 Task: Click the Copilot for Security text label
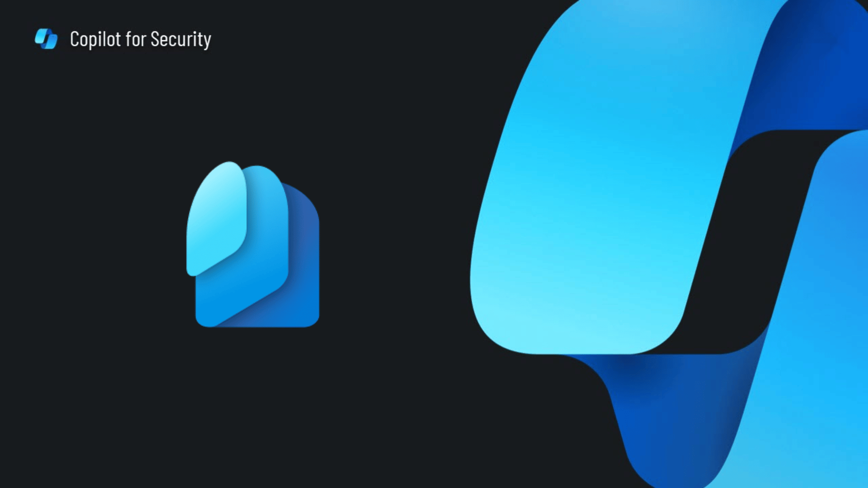click(140, 39)
